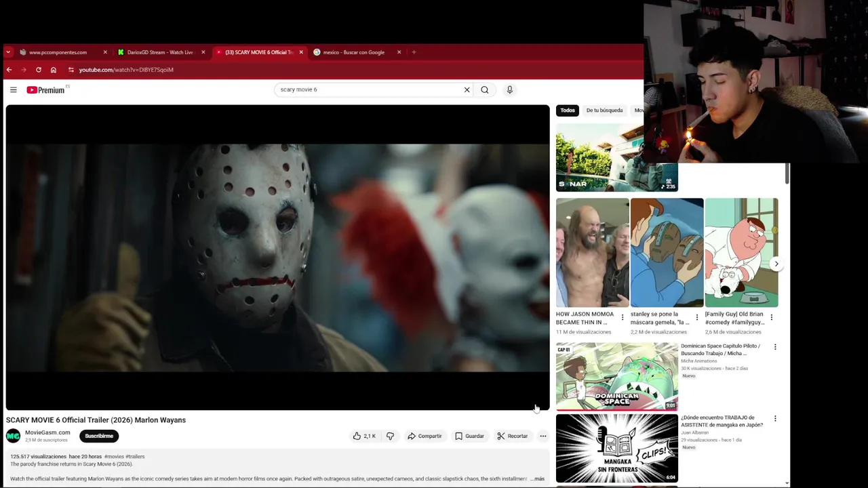Click the Micha Animations channel name
Viewport: 868px width, 488px height.
coord(698,361)
